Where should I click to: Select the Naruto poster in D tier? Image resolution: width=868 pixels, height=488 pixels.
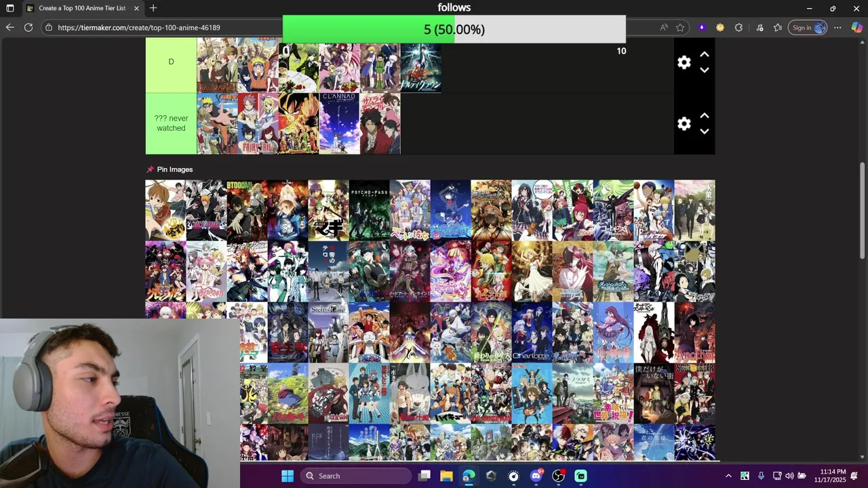tap(258, 65)
